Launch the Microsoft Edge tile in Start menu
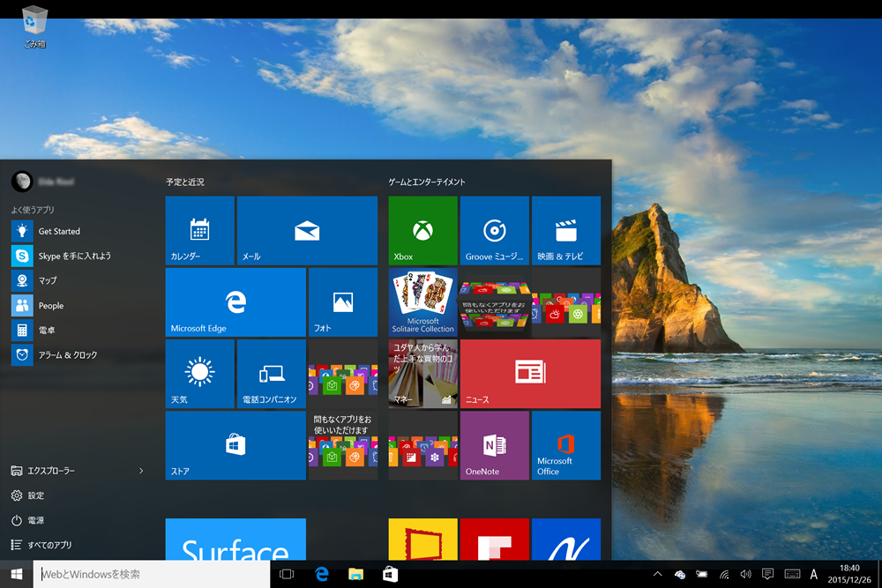Image resolution: width=882 pixels, height=588 pixels. coord(235,302)
